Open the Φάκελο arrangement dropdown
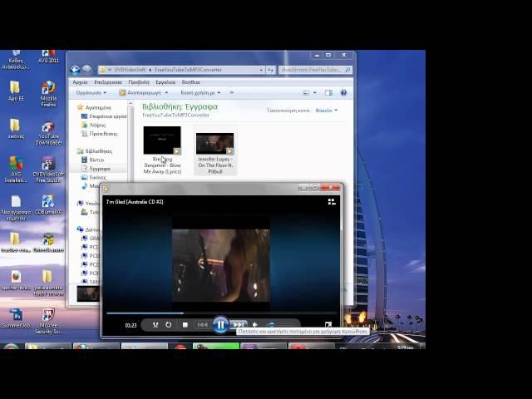 click(x=323, y=110)
